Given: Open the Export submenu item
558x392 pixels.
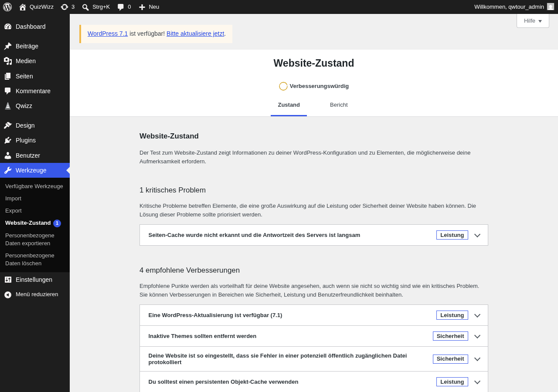Looking at the screenshot, I should point(14,211).
